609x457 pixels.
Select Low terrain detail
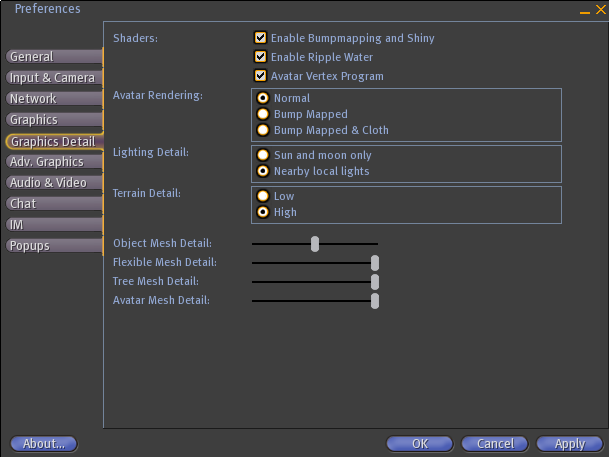pos(263,196)
